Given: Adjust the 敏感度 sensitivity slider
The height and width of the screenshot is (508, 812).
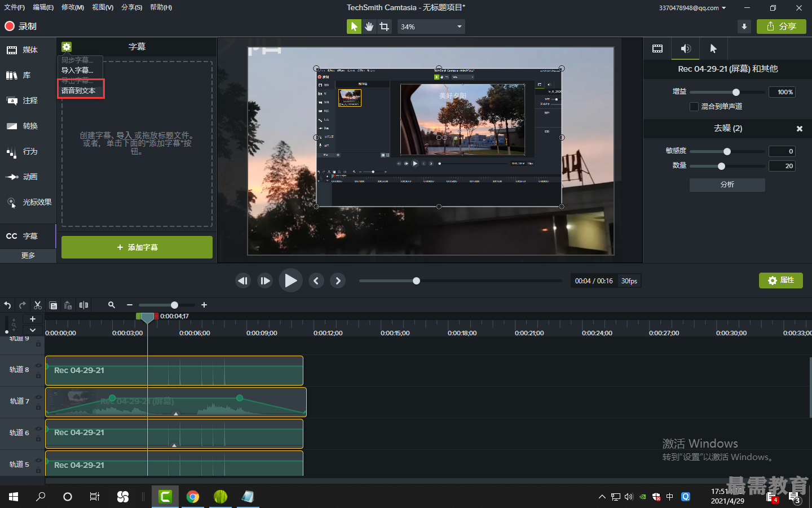Looking at the screenshot, I should [x=727, y=151].
